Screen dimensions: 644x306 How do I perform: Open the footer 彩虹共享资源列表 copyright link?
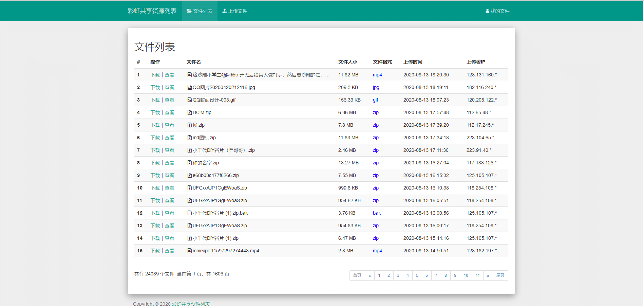click(191, 304)
